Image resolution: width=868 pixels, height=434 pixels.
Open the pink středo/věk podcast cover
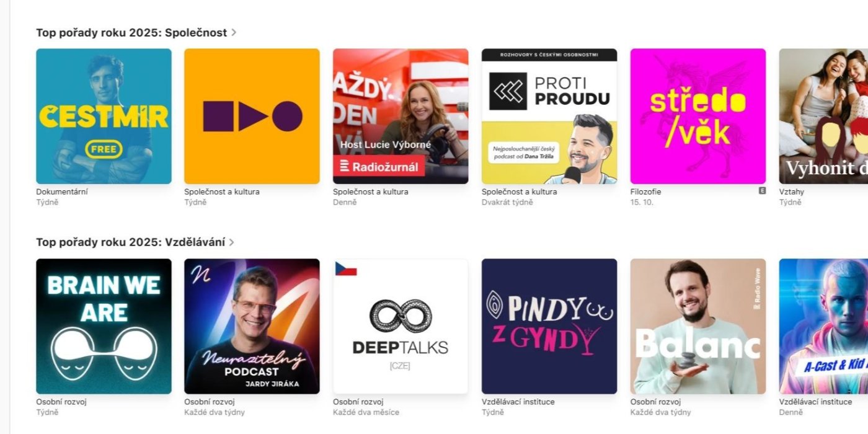(698, 116)
